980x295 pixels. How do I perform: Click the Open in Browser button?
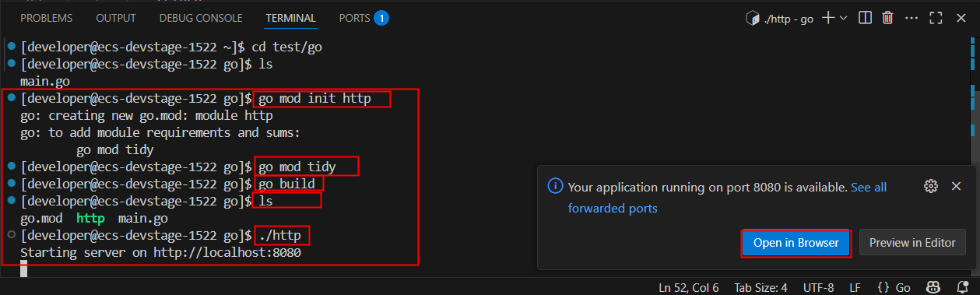pyautogui.click(x=796, y=243)
